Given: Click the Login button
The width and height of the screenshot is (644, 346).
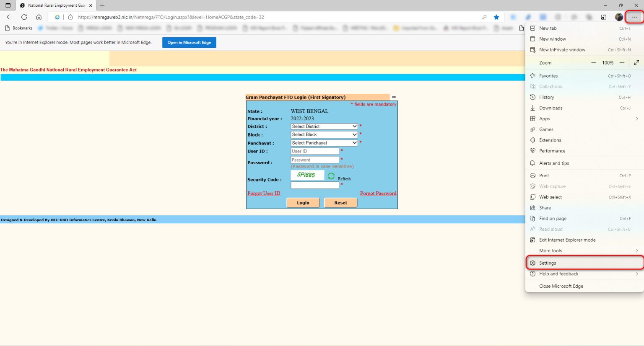Looking at the screenshot, I should [303, 202].
